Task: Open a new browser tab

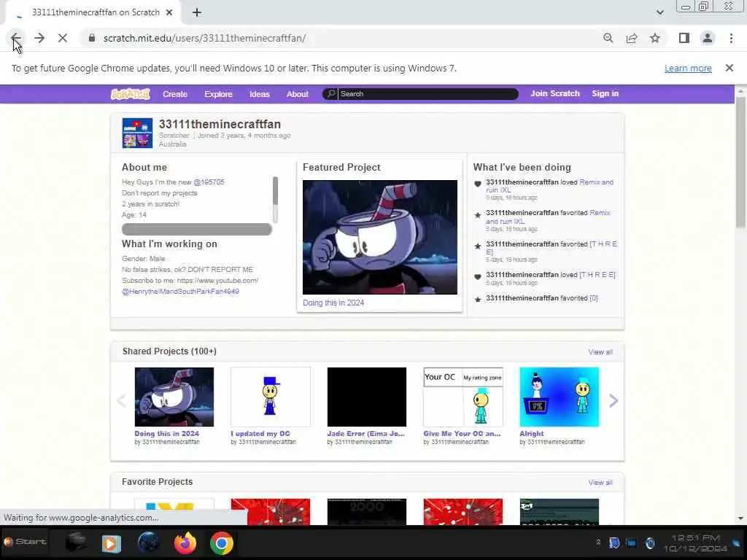Action: click(197, 13)
